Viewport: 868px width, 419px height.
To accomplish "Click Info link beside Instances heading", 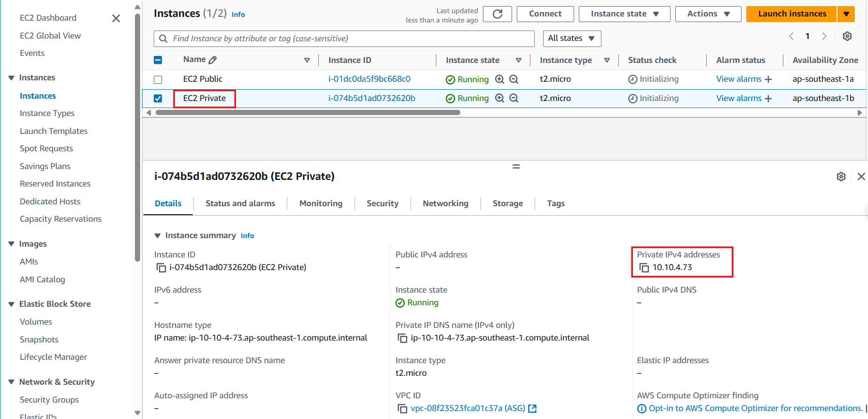I will pos(238,15).
